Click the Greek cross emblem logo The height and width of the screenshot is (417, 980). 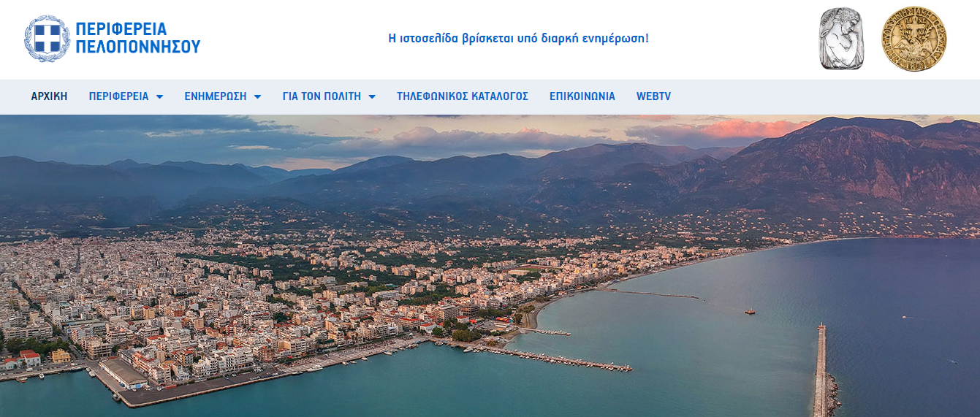(47, 39)
